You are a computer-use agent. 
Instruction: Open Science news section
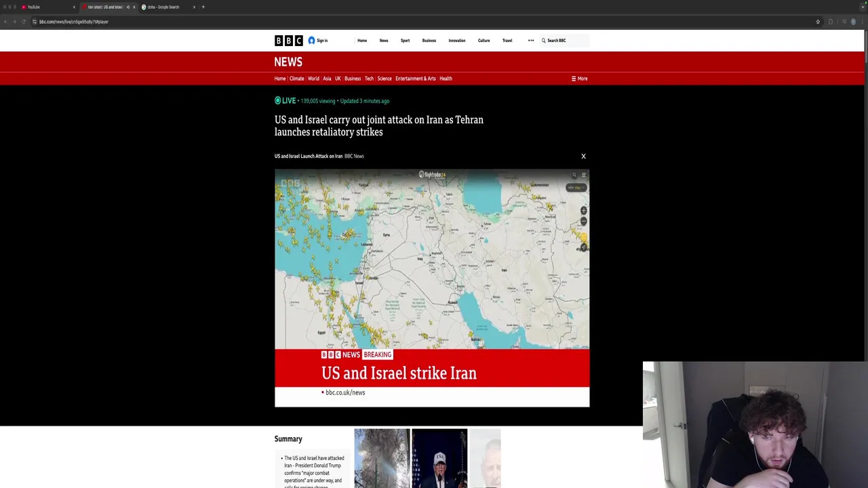point(384,79)
